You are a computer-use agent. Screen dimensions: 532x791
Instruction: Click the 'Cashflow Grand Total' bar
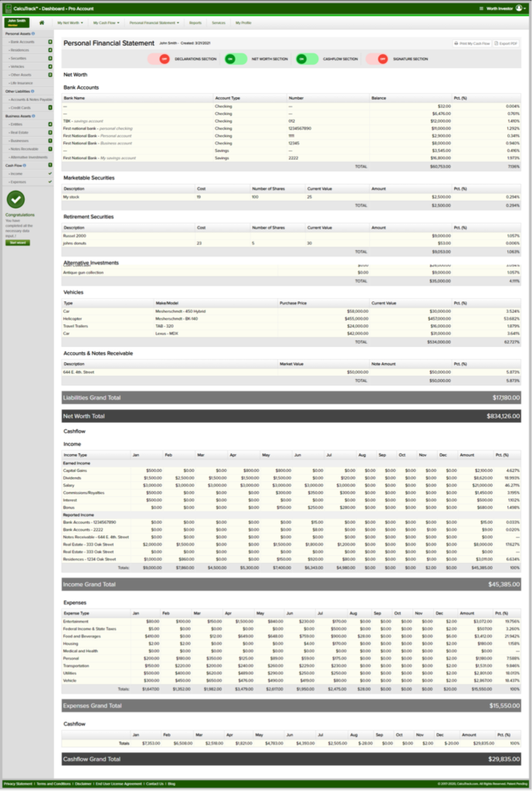point(291,759)
